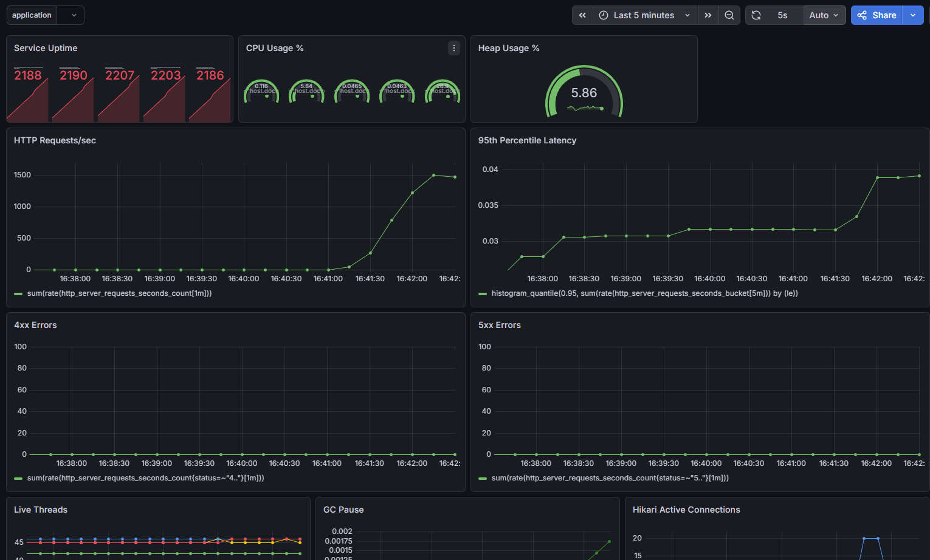The height and width of the screenshot is (560, 930).
Task: Click 16:40:00 time label in 95th Percentile Latency chart
Action: coord(710,279)
